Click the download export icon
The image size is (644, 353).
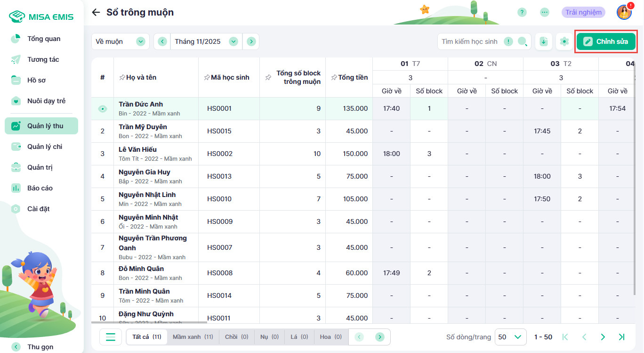(x=544, y=41)
